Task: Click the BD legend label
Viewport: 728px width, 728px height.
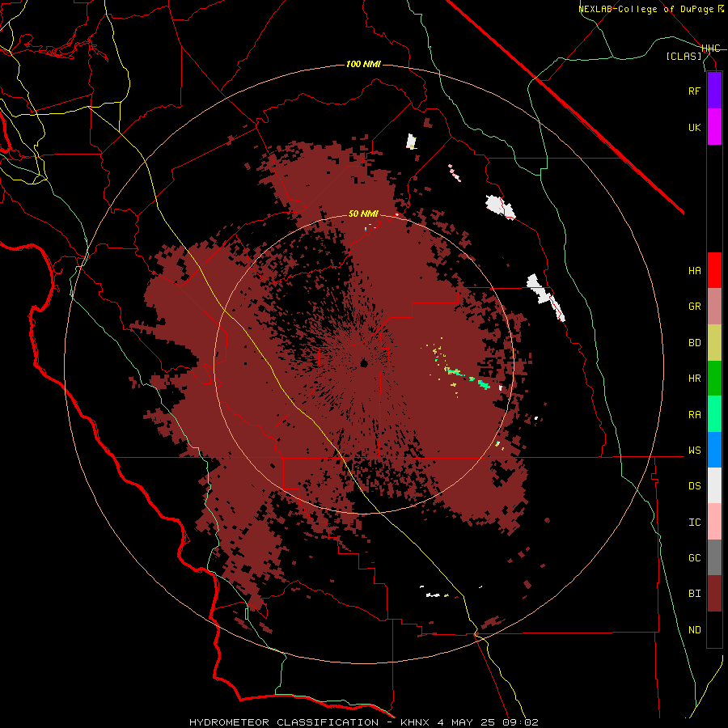Action: coord(694,343)
